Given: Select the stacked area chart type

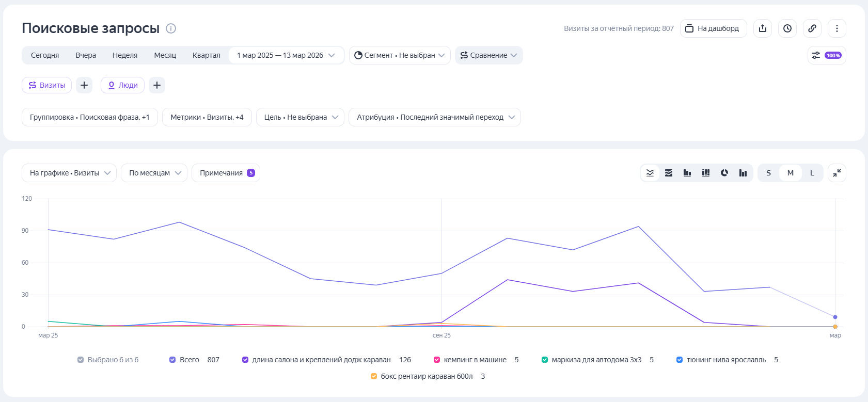Looking at the screenshot, I should point(669,173).
